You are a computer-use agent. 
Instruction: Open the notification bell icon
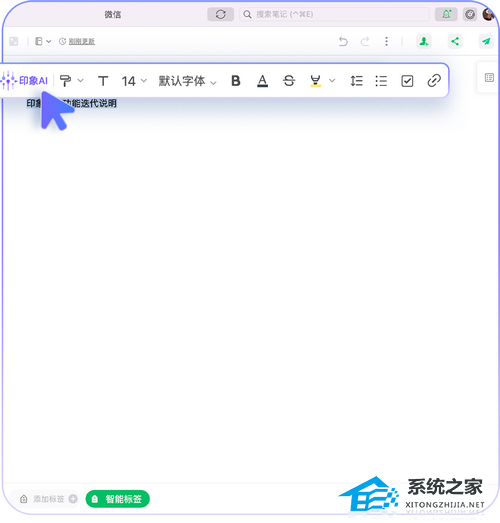tap(446, 14)
